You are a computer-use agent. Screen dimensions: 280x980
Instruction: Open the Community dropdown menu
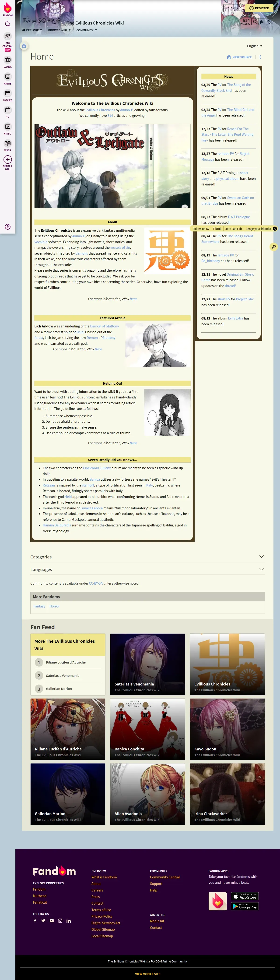click(x=87, y=30)
